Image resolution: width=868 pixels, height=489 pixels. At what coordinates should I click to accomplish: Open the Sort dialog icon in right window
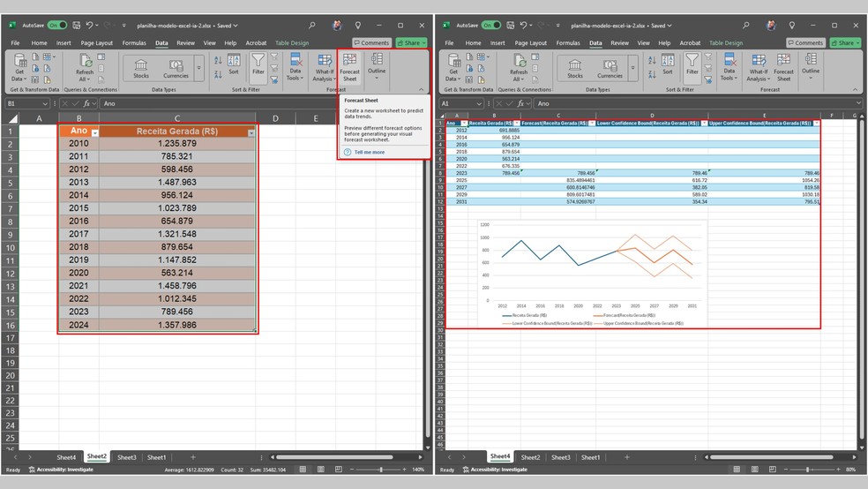coord(668,64)
